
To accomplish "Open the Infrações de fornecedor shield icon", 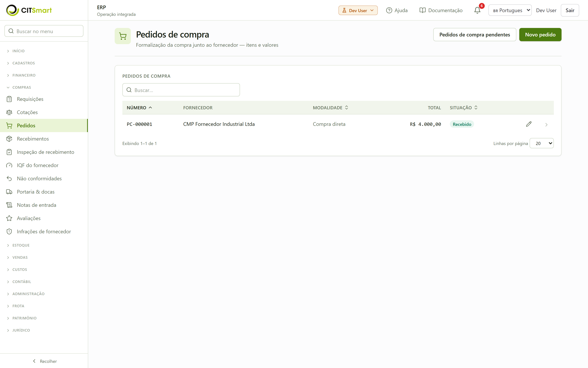I will tap(9, 232).
